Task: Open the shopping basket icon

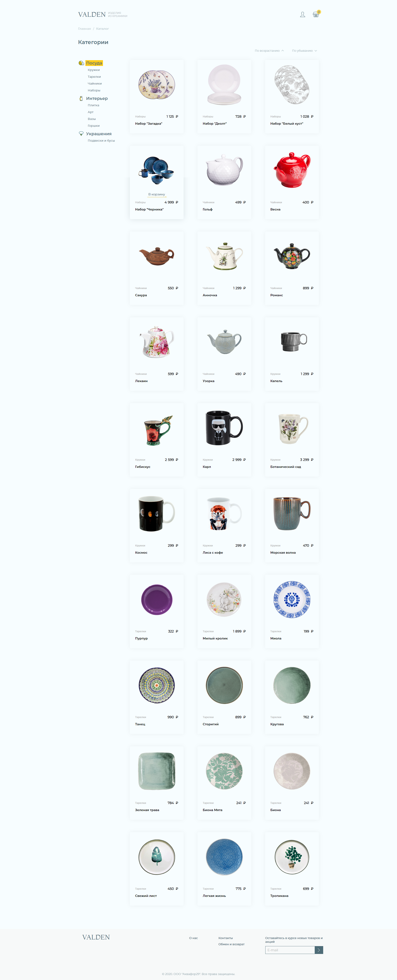Action: click(316, 14)
